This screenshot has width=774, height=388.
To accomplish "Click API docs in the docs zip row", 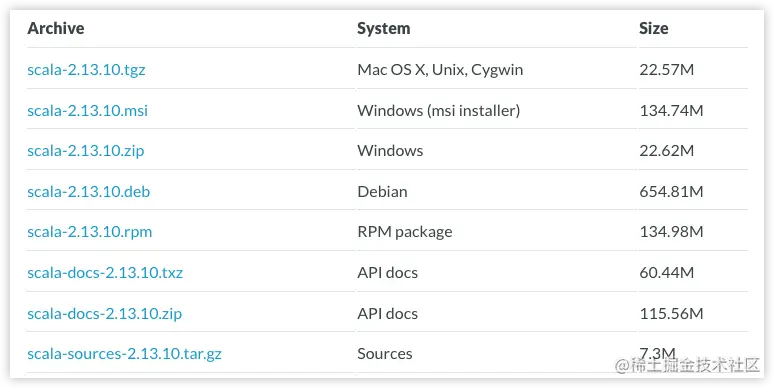I will point(387,313).
